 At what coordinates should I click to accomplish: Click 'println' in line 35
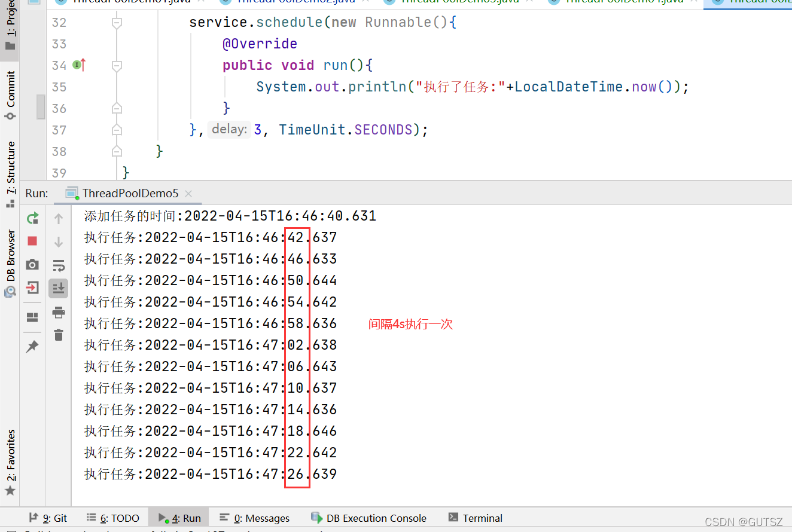tap(377, 87)
